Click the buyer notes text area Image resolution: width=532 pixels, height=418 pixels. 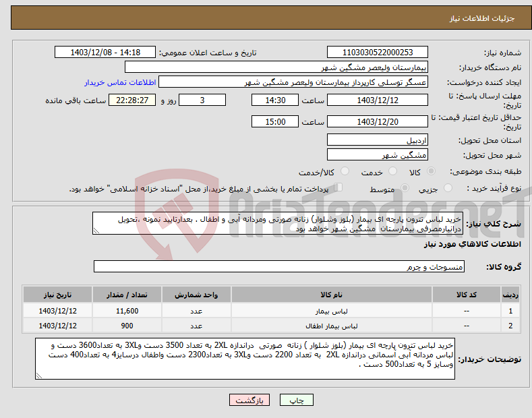pos(245,359)
